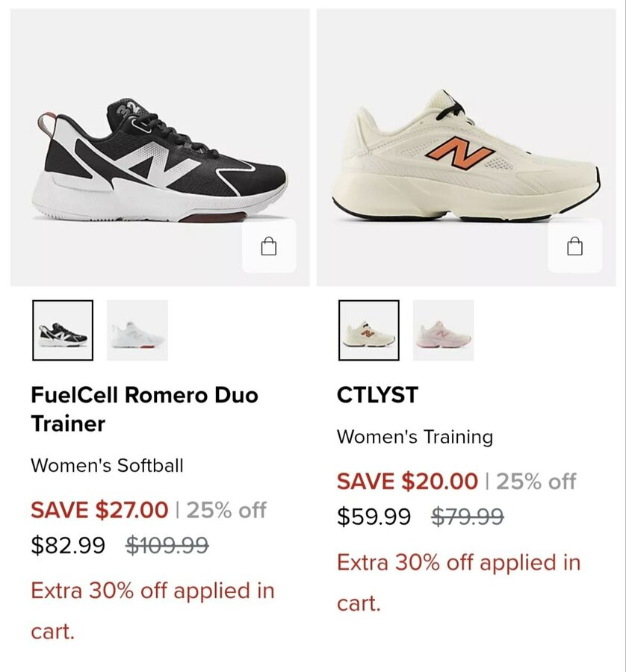Click the black FuelCell Romero shoe image
Image resolution: width=626 pixels, height=672 pixels.
[x=159, y=161]
